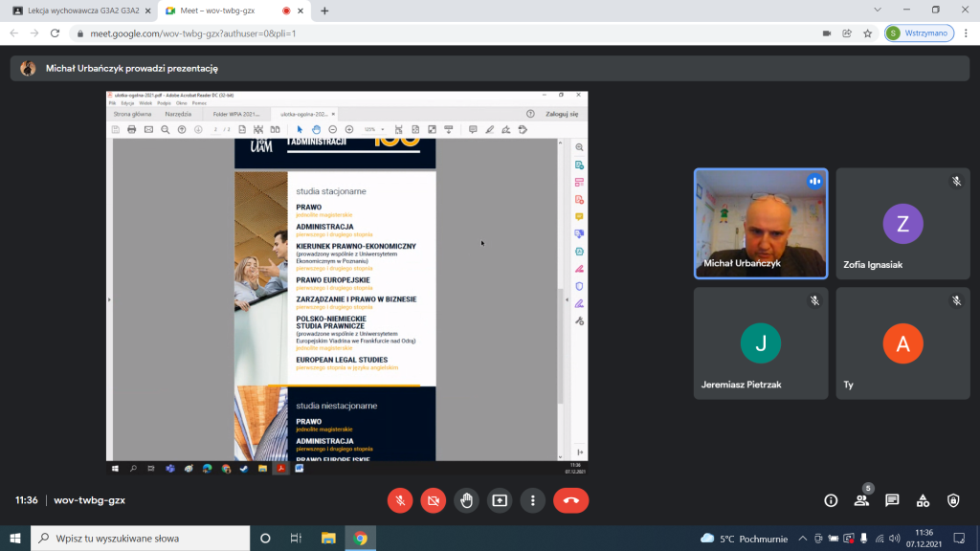Select Michał Urbańczyk video tile
980x551 pixels.
pos(761,225)
